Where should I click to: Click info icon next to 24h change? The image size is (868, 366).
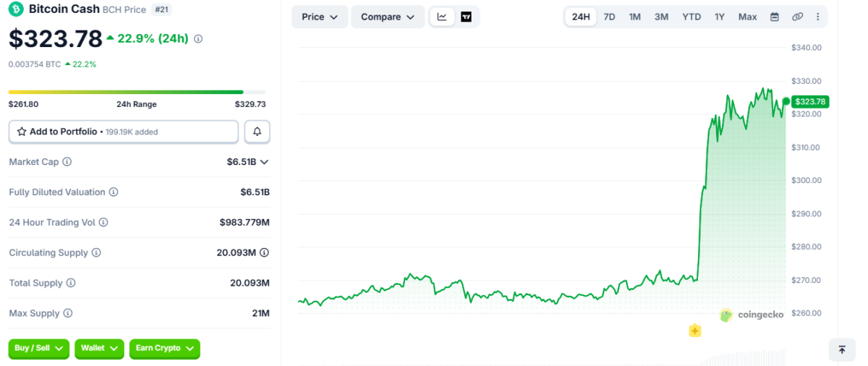point(198,38)
